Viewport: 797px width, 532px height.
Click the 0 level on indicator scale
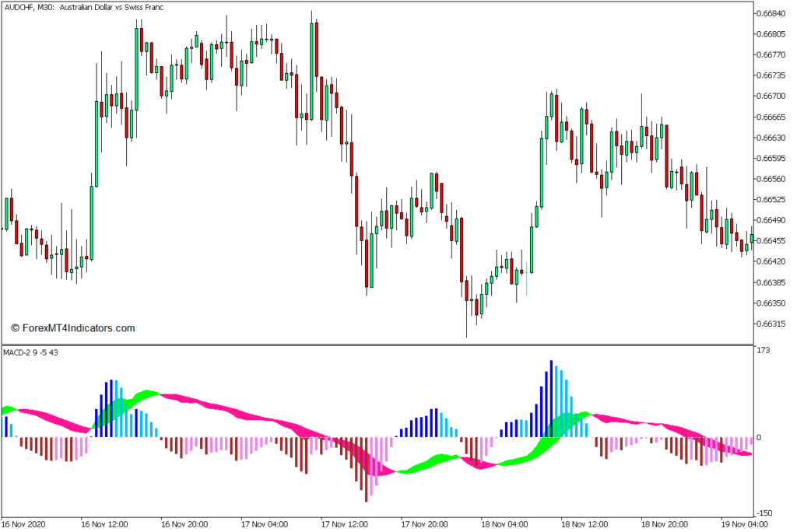[759, 438]
